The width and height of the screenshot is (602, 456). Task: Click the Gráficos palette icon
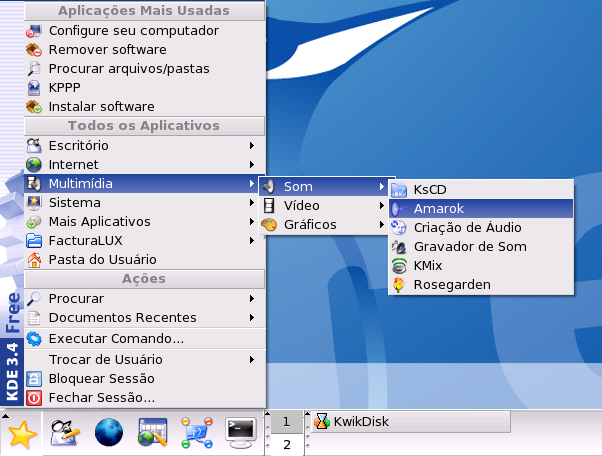pyautogui.click(x=269, y=225)
